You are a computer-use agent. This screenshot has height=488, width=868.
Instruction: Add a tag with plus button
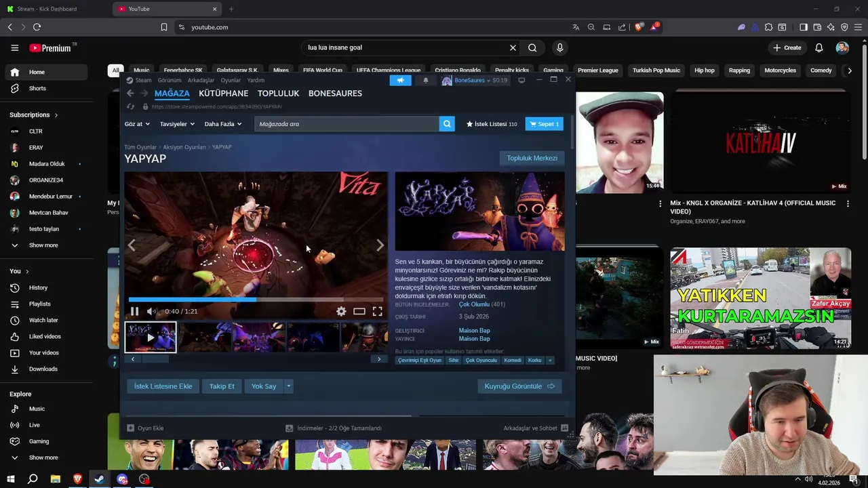[550, 360]
